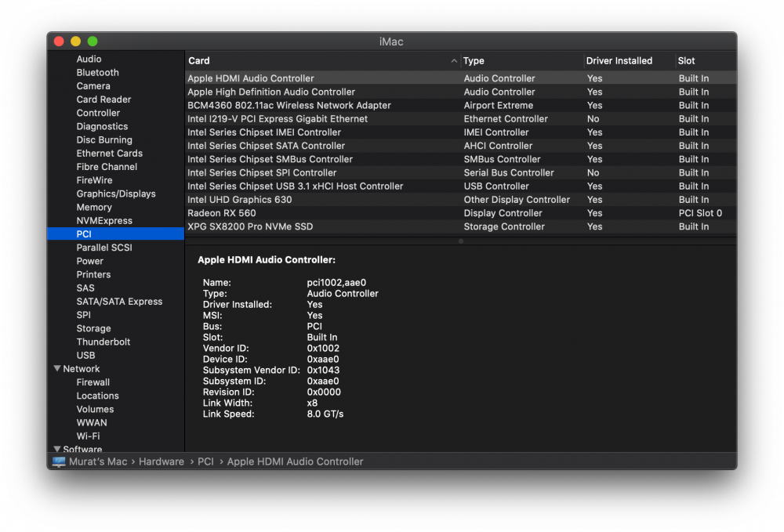Toggle sort arrow on Card column
The height and width of the screenshot is (532, 784).
pyautogui.click(x=454, y=61)
